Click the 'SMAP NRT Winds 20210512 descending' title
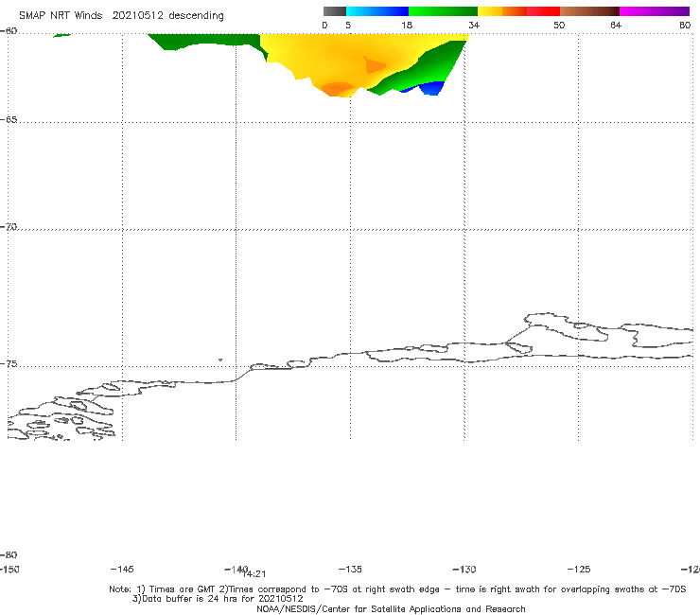The width and height of the screenshot is (700, 615). [x=121, y=16]
